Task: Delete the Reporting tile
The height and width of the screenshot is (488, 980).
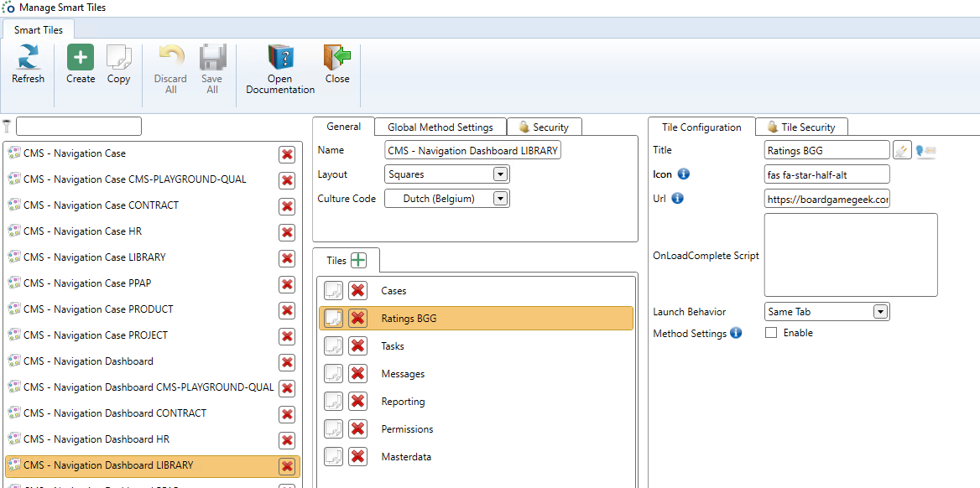Action: 357,401
